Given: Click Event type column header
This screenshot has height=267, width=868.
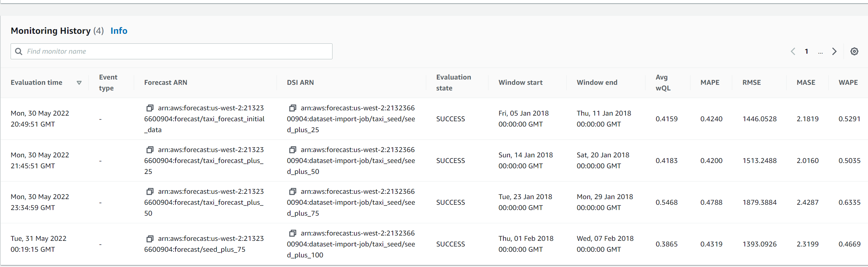Looking at the screenshot, I should click(108, 82).
